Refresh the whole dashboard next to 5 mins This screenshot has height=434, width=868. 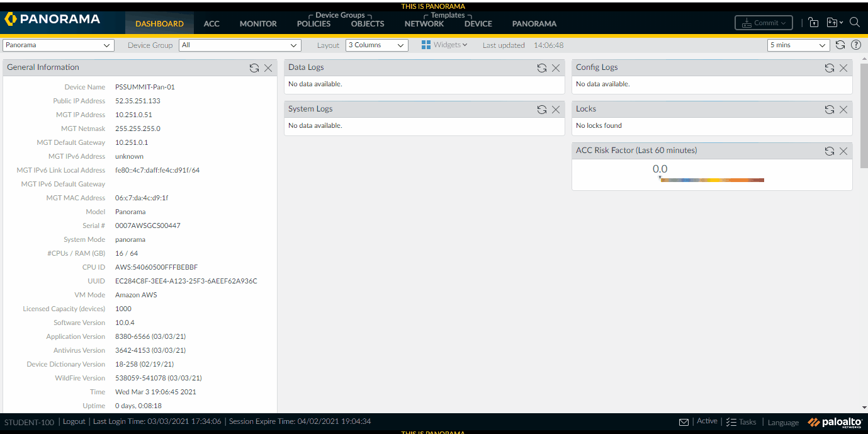pos(840,45)
